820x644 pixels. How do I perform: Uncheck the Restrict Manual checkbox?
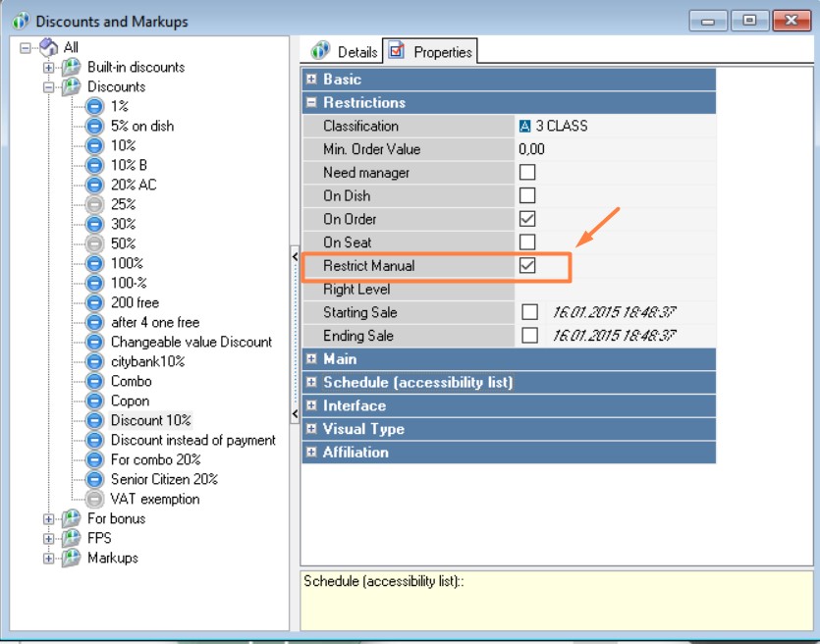click(x=527, y=265)
